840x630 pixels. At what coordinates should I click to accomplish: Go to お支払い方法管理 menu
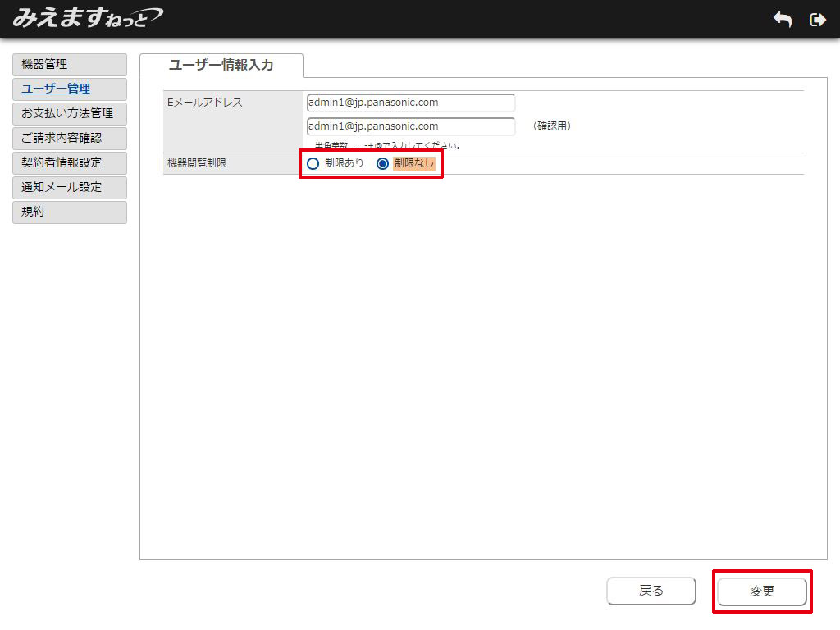[70, 113]
